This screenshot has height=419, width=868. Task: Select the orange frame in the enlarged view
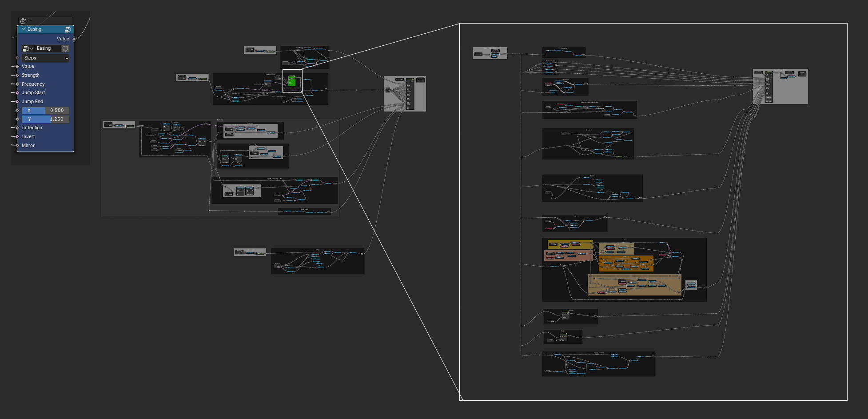(626, 263)
